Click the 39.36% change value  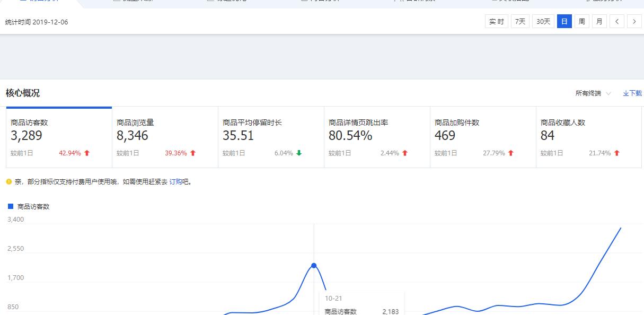tap(176, 153)
